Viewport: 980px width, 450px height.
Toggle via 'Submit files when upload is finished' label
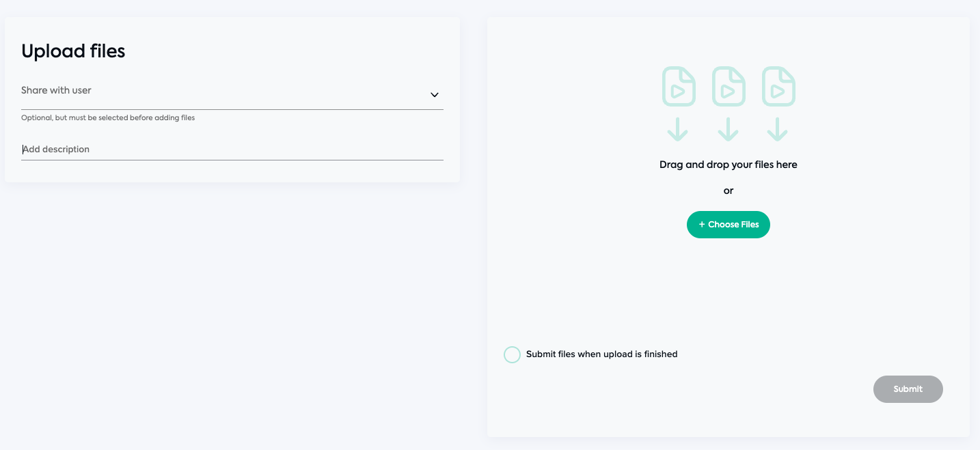pos(602,354)
